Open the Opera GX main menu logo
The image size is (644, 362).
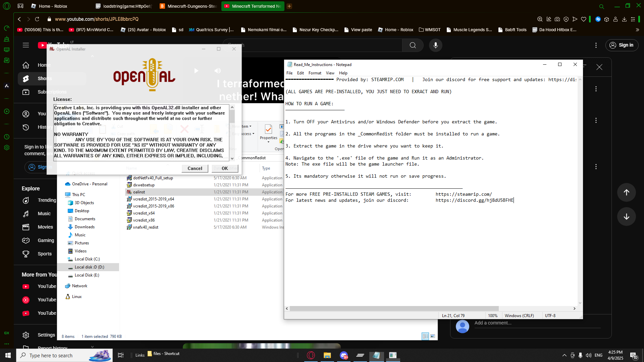7,6
